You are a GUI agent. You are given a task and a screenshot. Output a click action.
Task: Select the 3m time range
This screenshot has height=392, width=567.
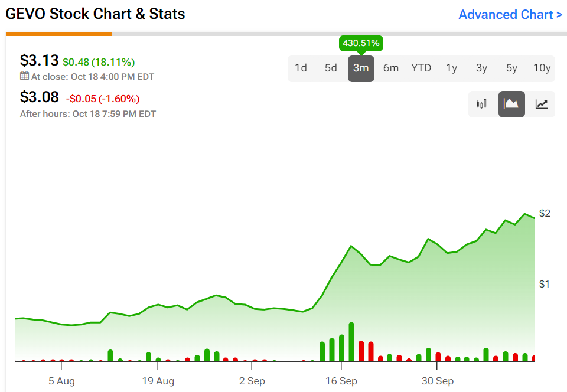(x=361, y=68)
